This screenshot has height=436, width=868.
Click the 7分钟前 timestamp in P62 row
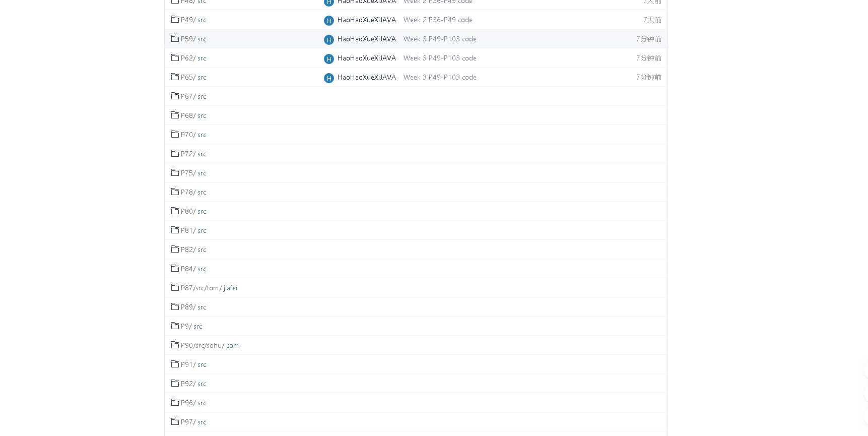click(x=649, y=58)
